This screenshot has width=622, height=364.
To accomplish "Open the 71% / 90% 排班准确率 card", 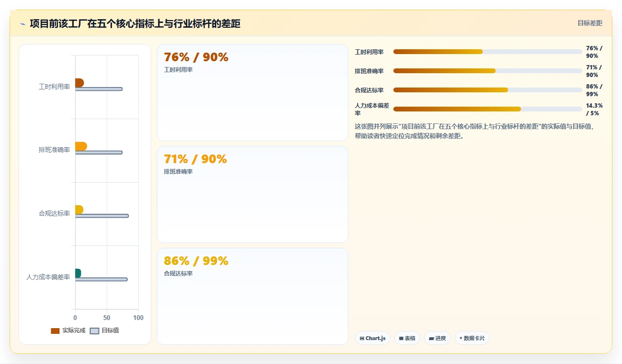I will pos(252,194).
